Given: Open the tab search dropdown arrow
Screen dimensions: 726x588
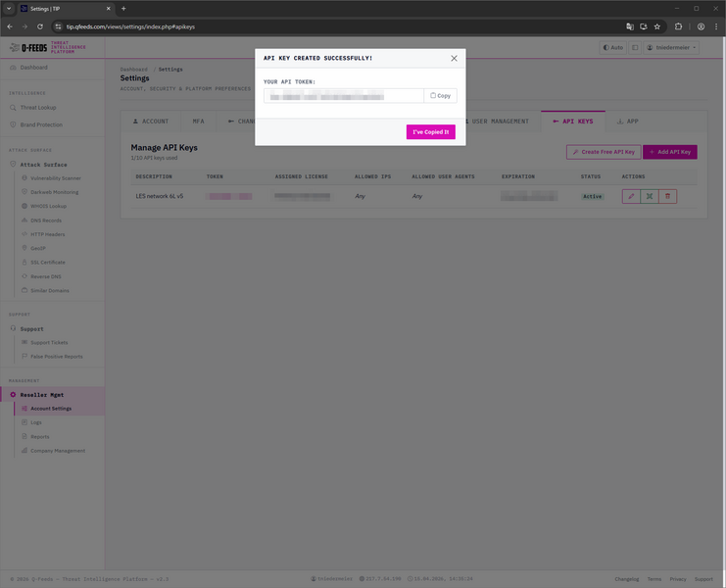Looking at the screenshot, I should [9, 9].
